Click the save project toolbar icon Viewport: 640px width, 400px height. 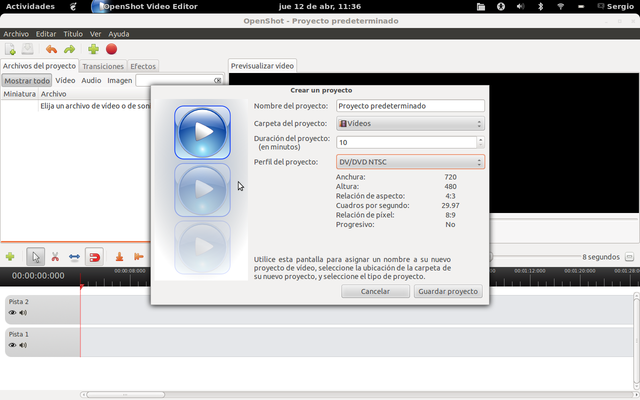point(27,49)
